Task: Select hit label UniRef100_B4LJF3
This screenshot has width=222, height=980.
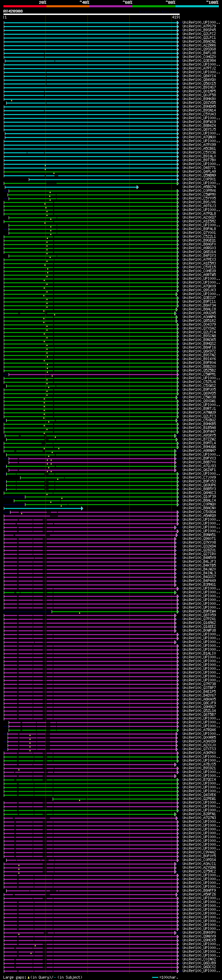Action: 199,561
